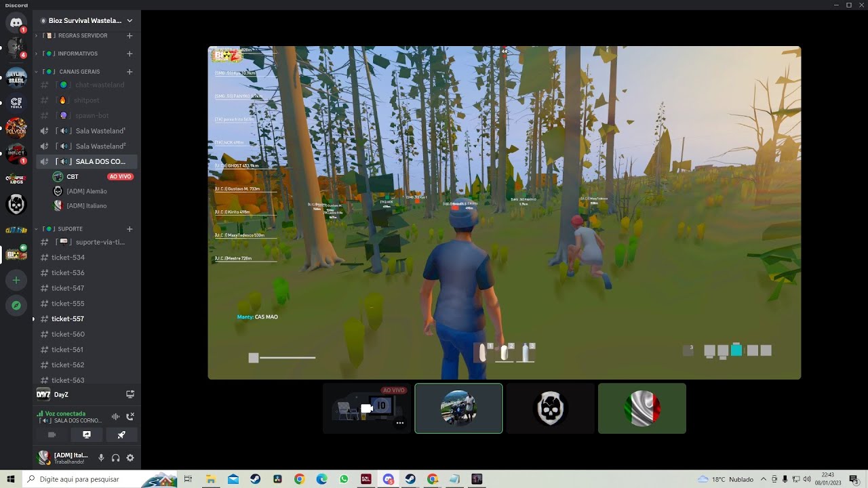Open Explore Public Servers compass
868x488 pixels.
tap(16, 306)
